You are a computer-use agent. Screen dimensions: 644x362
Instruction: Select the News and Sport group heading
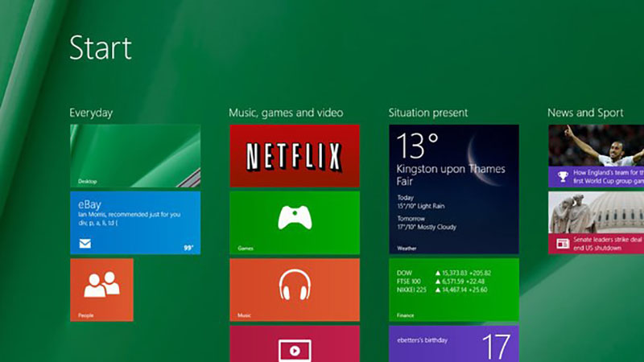click(x=585, y=113)
